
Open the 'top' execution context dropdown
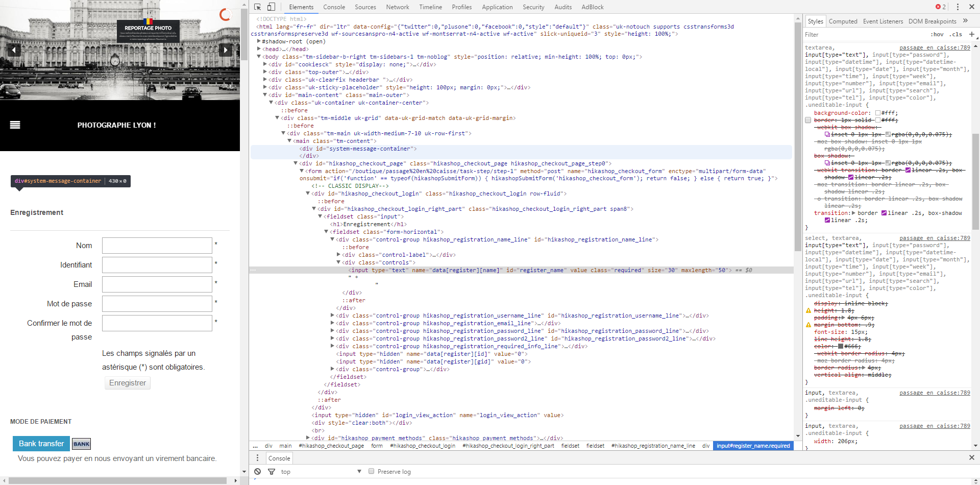point(322,472)
